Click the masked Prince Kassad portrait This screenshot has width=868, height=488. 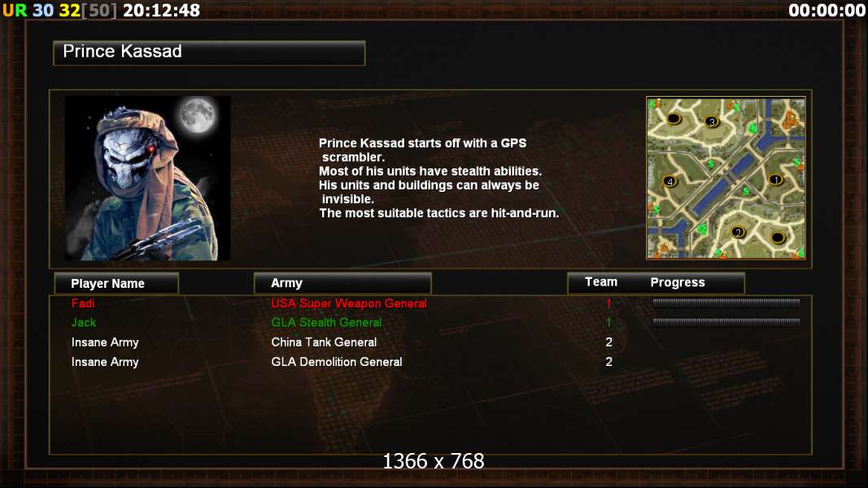pyautogui.click(x=147, y=178)
